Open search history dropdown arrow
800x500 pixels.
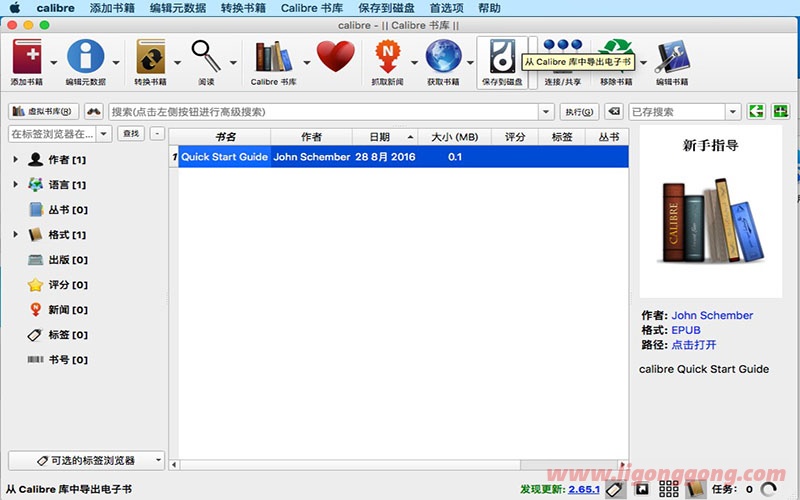[546, 111]
